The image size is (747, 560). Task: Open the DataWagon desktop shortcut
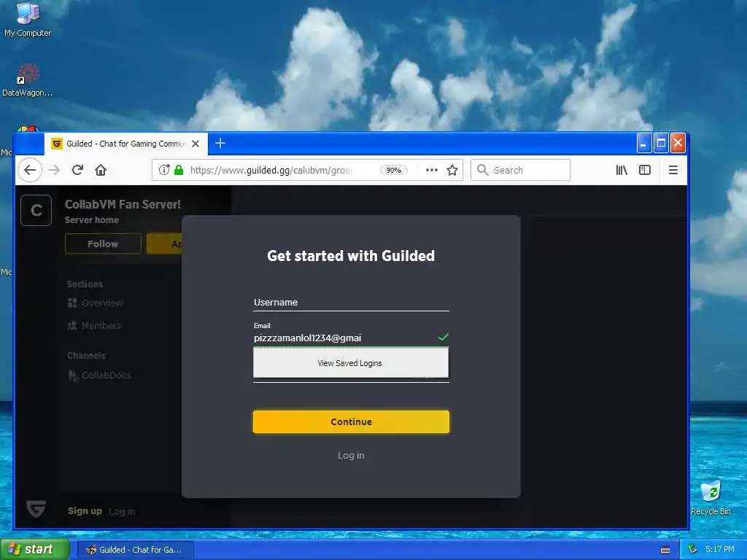click(28, 80)
